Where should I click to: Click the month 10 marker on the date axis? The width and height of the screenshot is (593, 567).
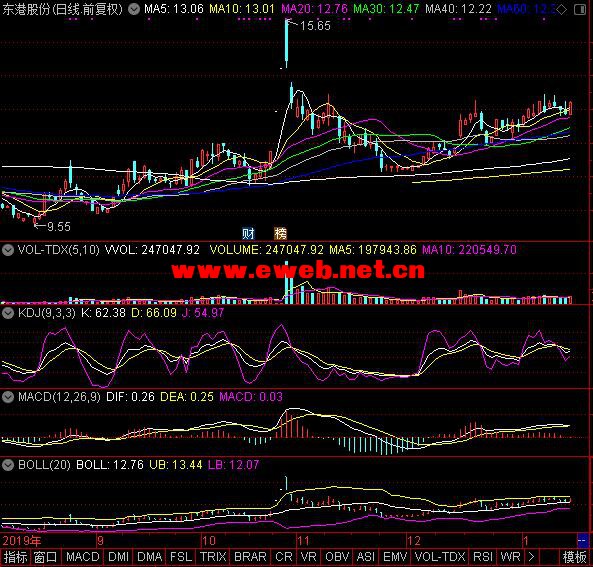tap(208, 541)
